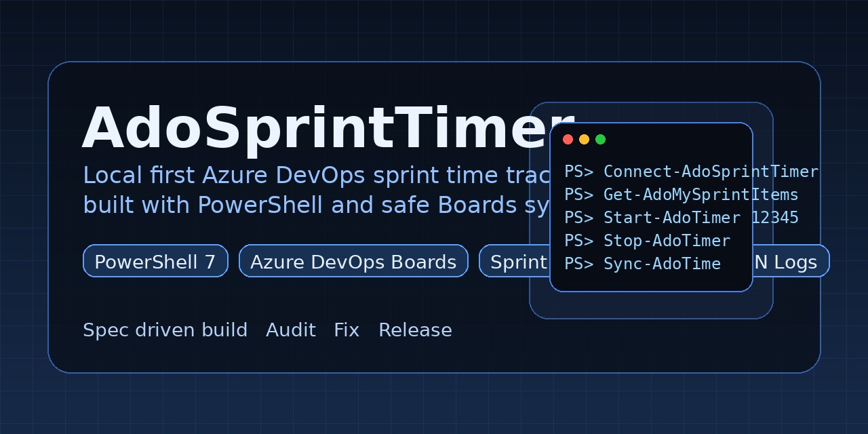Viewport: 868px width, 434px height.
Task: Select the Azure DevOps Boards badge
Action: click(353, 261)
